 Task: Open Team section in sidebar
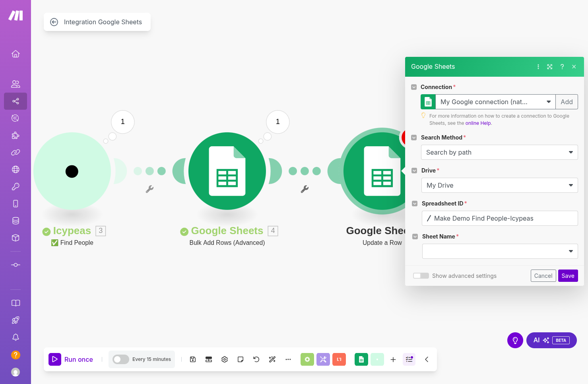[x=16, y=84]
